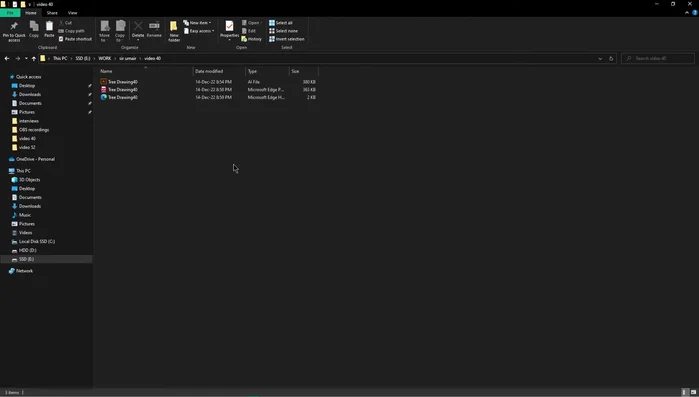Click WORK in the address breadcrumb

pyautogui.click(x=105, y=58)
